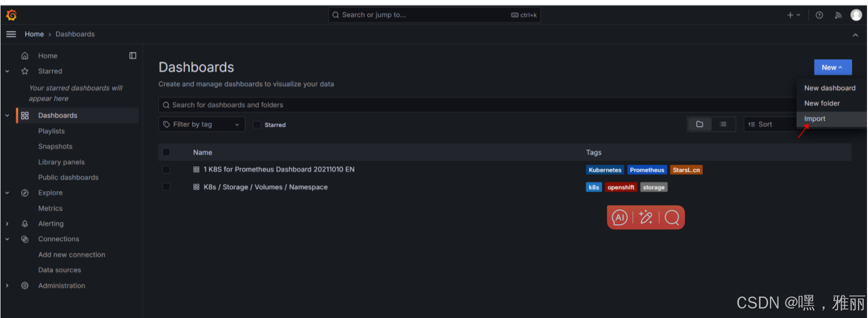Image resolution: width=868 pixels, height=318 pixels.
Task: Open the hamburger navigation menu
Action: coord(11,34)
